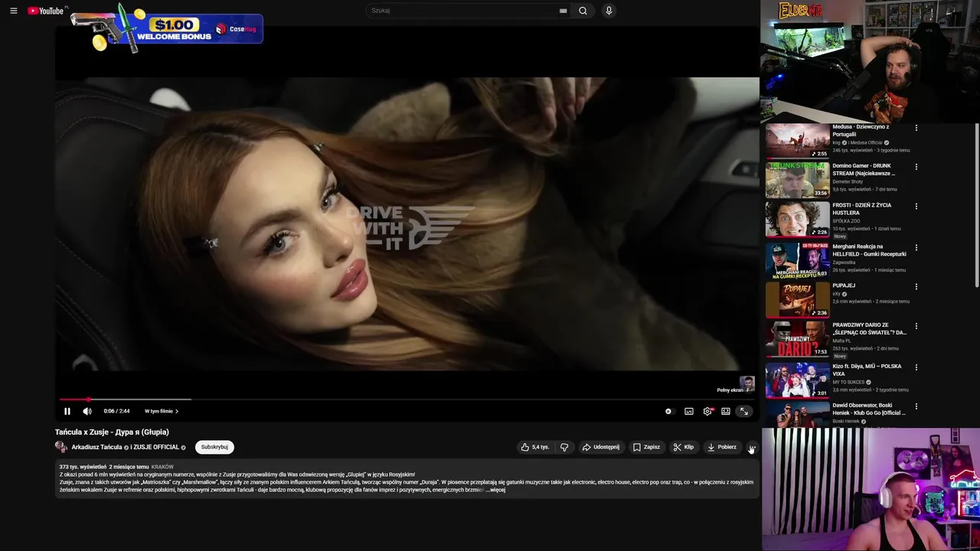
Task: Click the channel avatar image
Action: click(61, 447)
